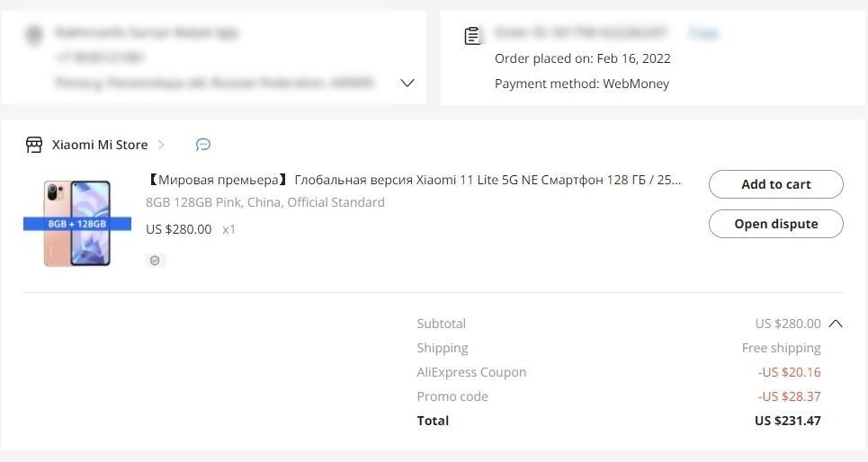Collapse the price breakdown next to Subtotal
Image resolution: width=868 pixels, height=462 pixels.
pos(836,324)
